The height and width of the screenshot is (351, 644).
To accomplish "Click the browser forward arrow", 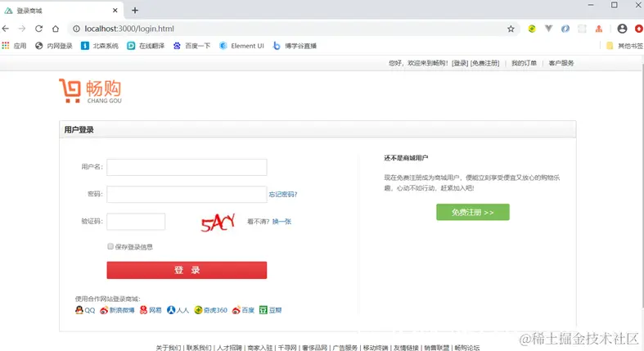I will [22, 29].
